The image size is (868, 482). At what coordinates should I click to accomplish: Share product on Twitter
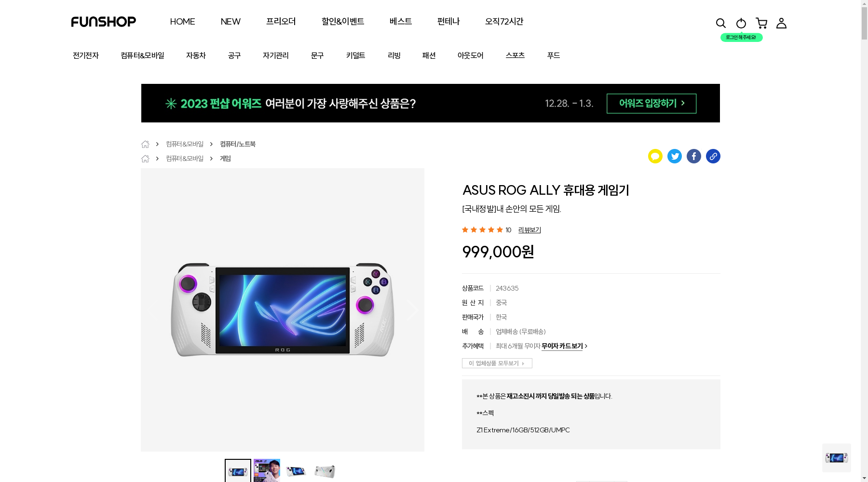coord(674,156)
